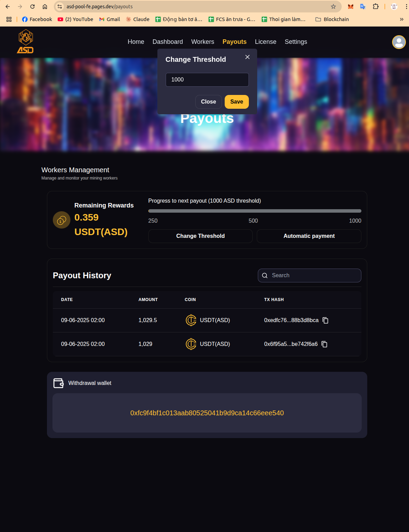Expand the bookmarks overflow chevron

coord(401,19)
